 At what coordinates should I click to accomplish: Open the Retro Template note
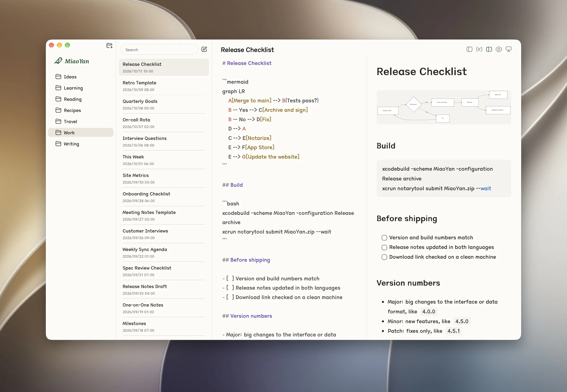pos(164,86)
